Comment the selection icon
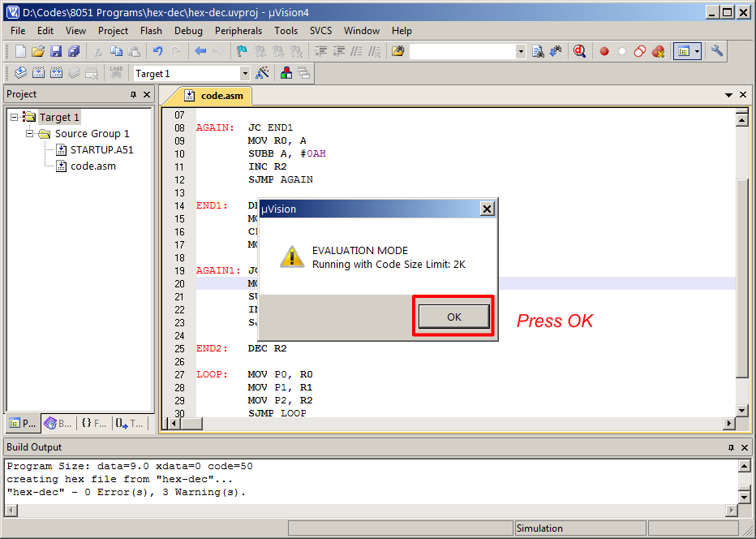 356,51
